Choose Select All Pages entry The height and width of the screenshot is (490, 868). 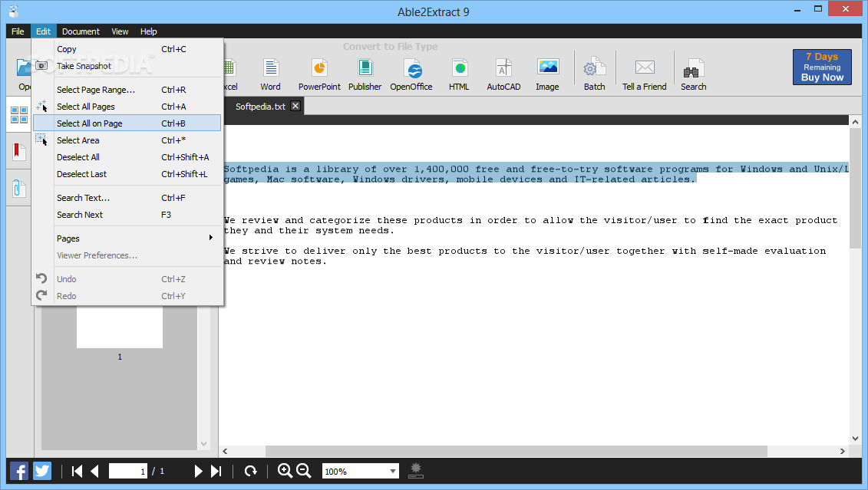pyautogui.click(x=127, y=107)
